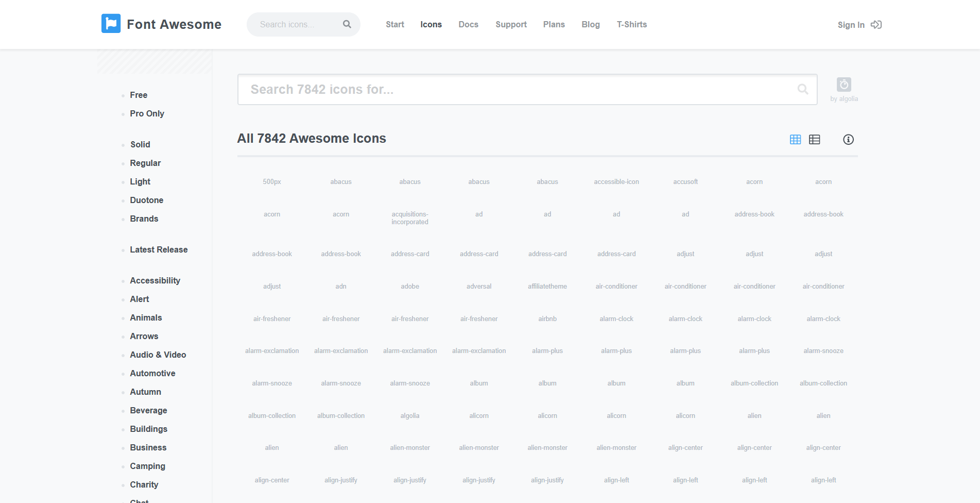Open the Start nav item
This screenshot has width=980, height=503.
(x=395, y=24)
